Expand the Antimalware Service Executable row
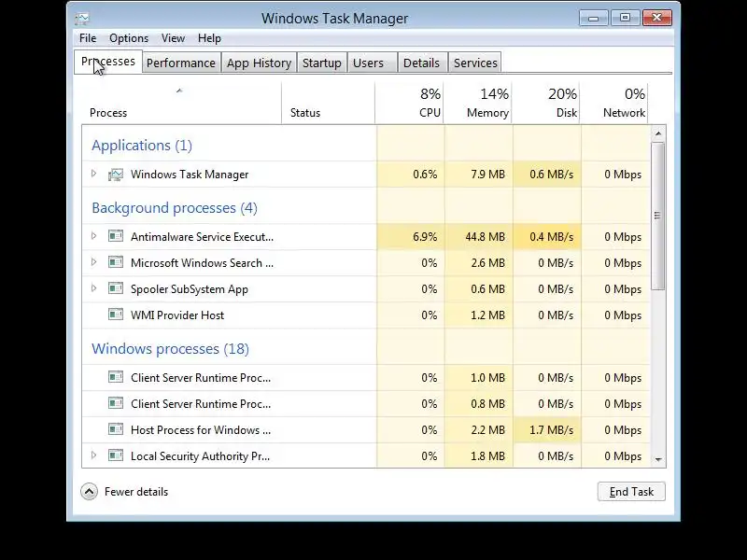Screen dimensions: 747x560 tap(94, 236)
